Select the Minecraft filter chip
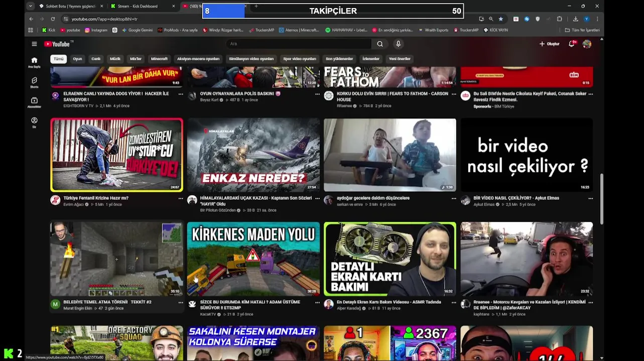The image size is (644, 361). pos(159,59)
